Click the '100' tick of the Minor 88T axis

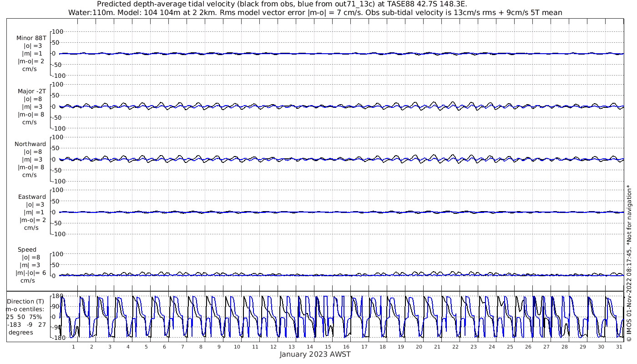(58, 31)
